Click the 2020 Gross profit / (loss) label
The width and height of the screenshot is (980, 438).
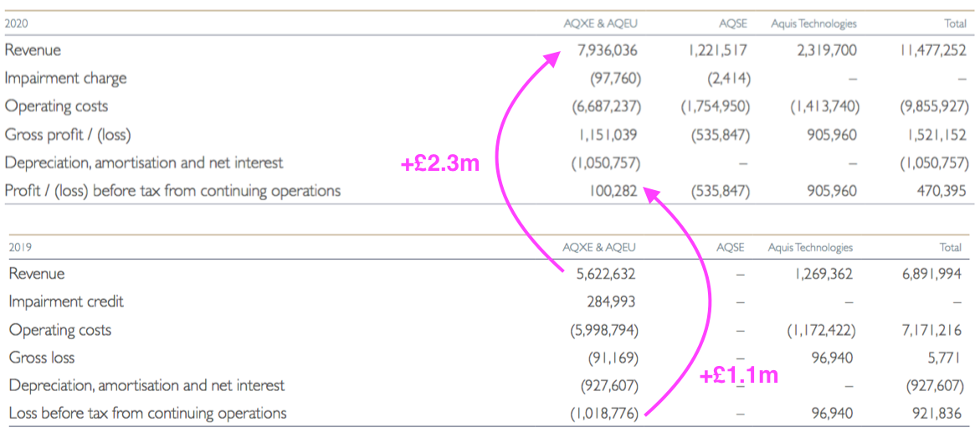(x=68, y=135)
